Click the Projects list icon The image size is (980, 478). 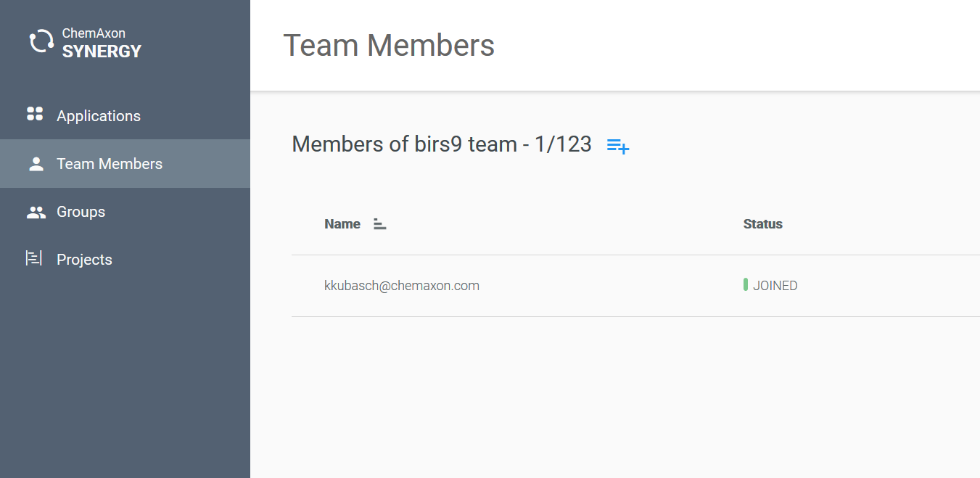tap(34, 258)
